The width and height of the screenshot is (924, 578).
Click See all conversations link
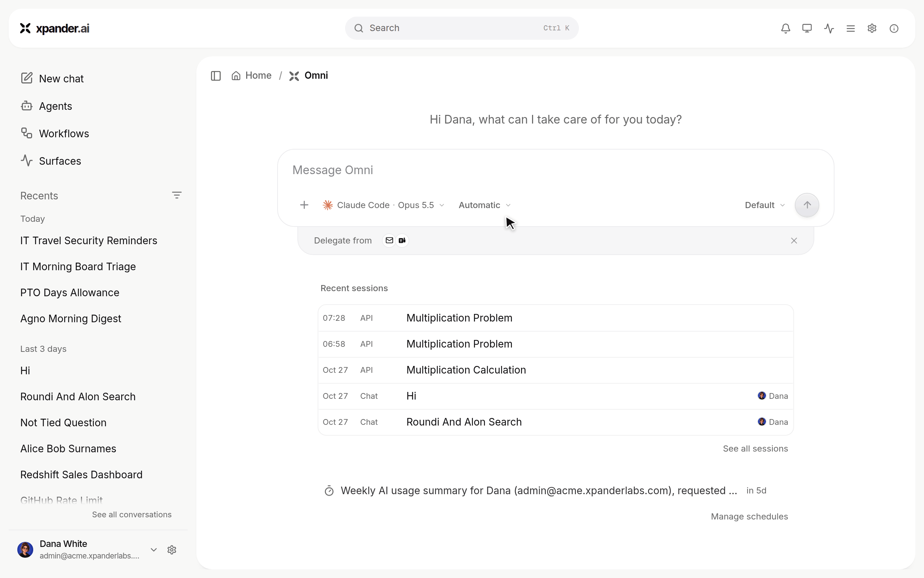pyautogui.click(x=132, y=514)
